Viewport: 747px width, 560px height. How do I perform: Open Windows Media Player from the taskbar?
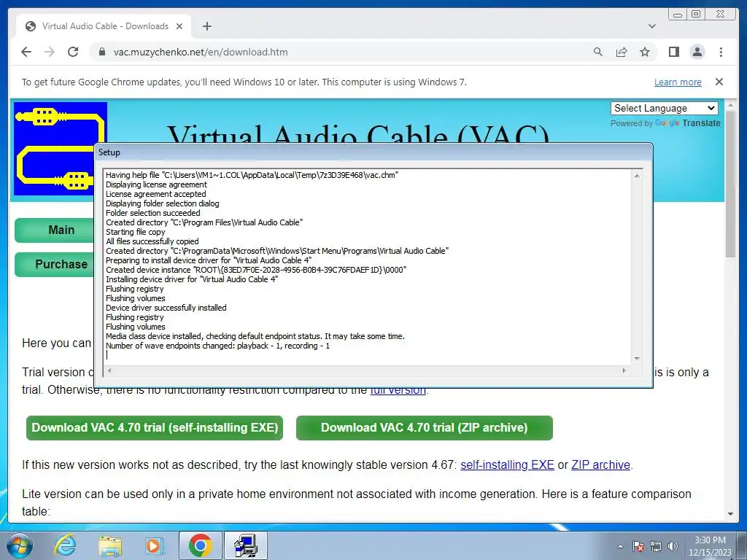click(x=155, y=545)
